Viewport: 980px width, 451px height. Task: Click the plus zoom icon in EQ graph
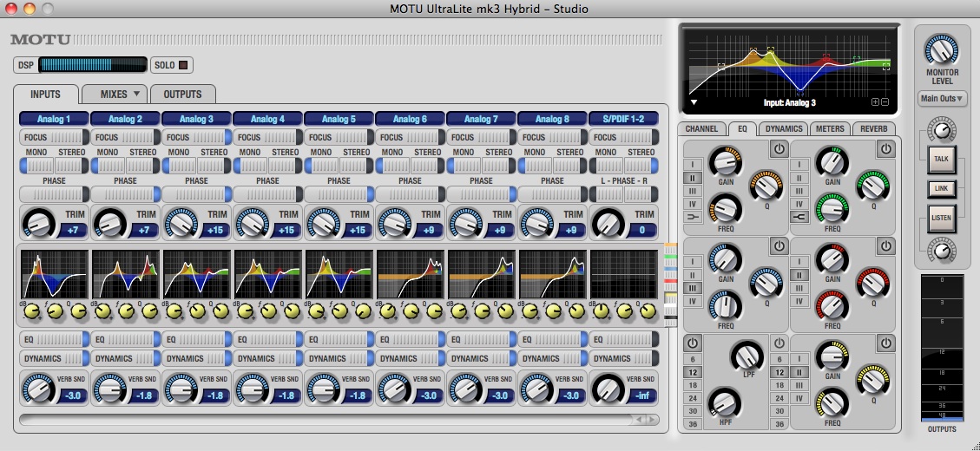click(x=875, y=102)
